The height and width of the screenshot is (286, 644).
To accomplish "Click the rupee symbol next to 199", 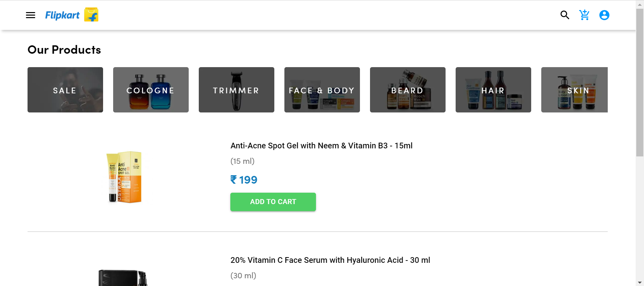I will 234,180.
